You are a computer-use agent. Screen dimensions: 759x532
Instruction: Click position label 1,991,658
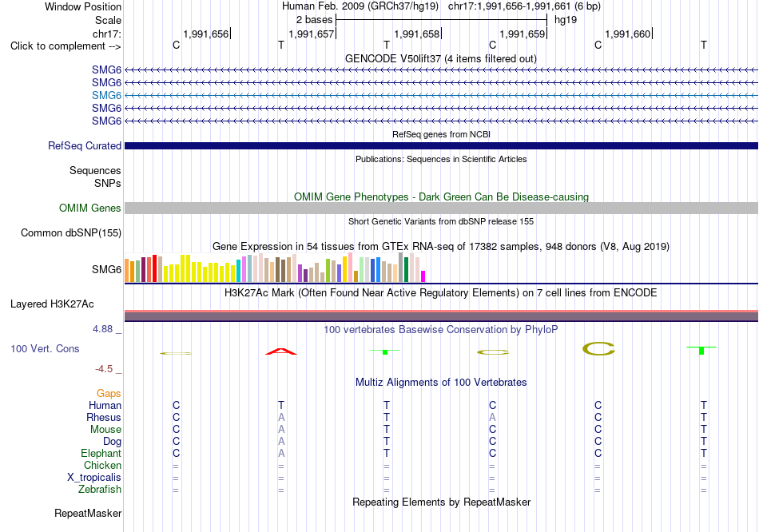tap(417, 34)
